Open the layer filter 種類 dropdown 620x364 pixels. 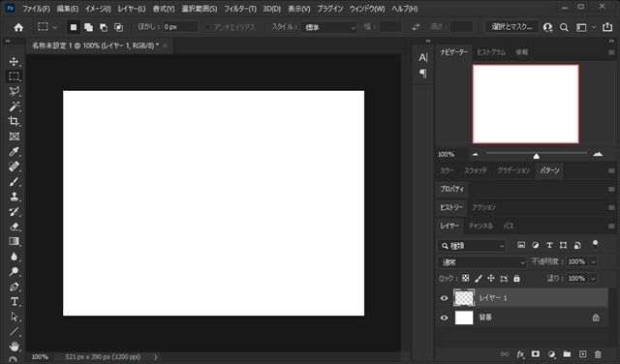[x=472, y=246]
